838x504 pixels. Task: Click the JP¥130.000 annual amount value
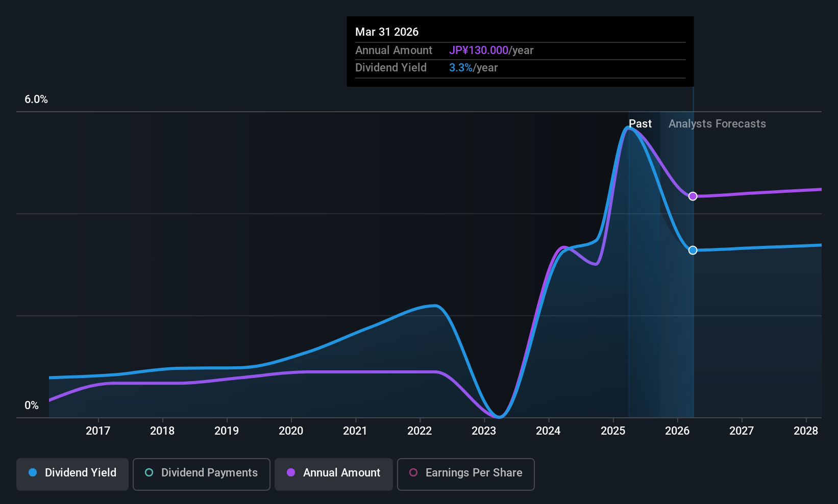478,51
